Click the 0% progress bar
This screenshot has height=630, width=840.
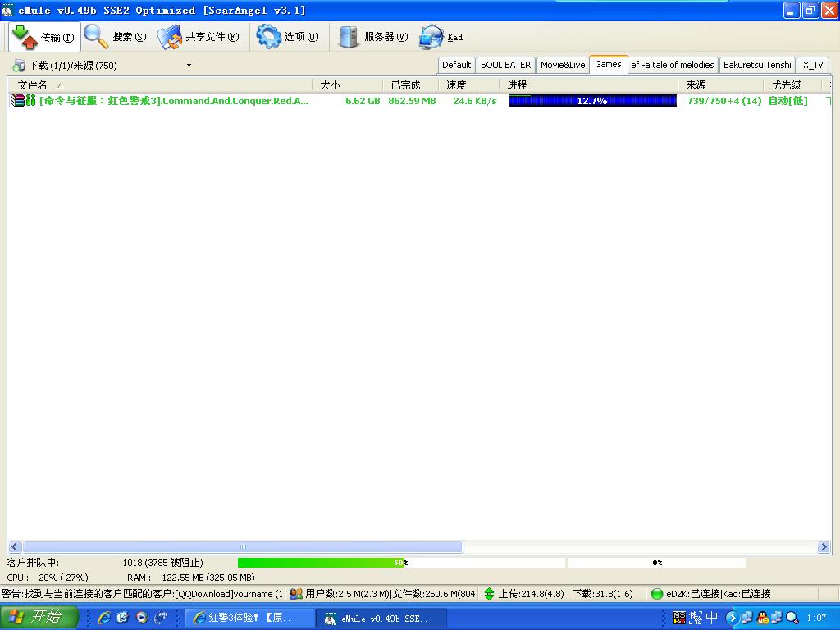[x=657, y=563]
